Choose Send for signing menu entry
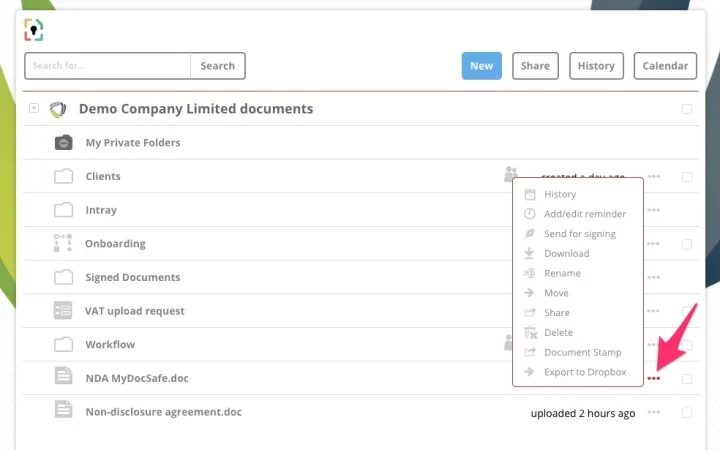 (x=580, y=234)
